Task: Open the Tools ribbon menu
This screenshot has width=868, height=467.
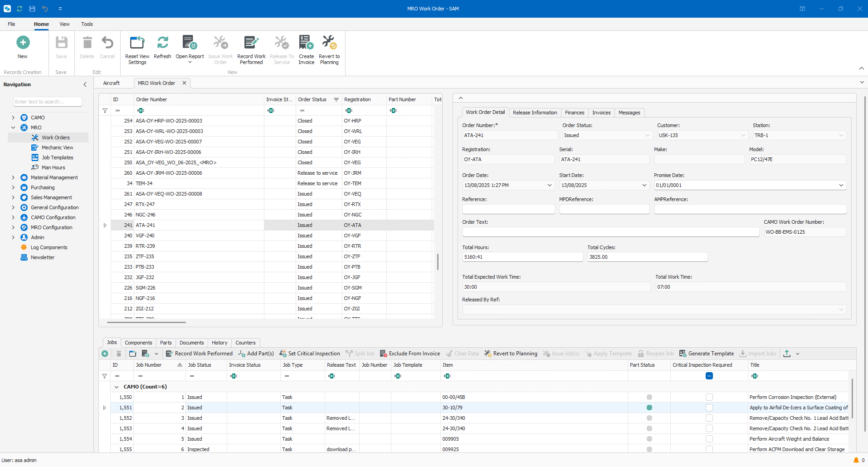Action: point(87,24)
